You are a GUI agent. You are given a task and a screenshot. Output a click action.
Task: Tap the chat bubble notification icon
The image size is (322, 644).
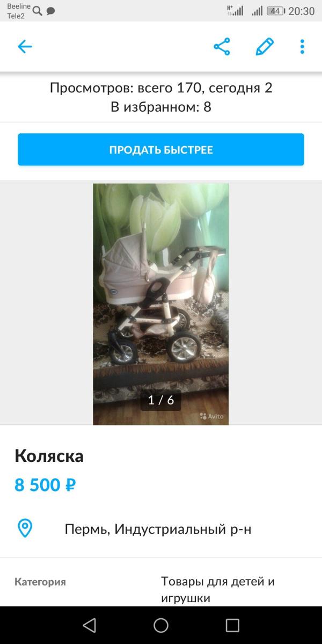click(50, 11)
